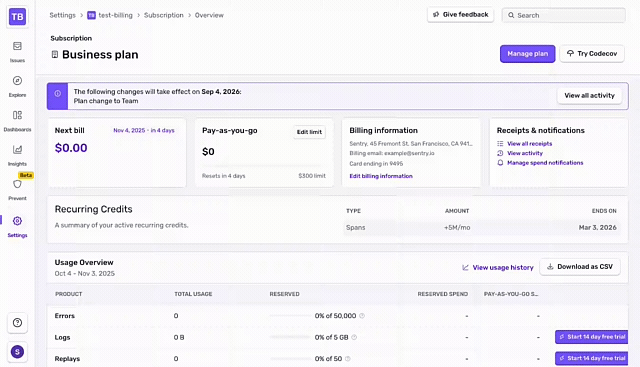This screenshot has width=640, height=367.
Task: Open the help question mark button
Action: [17, 323]
